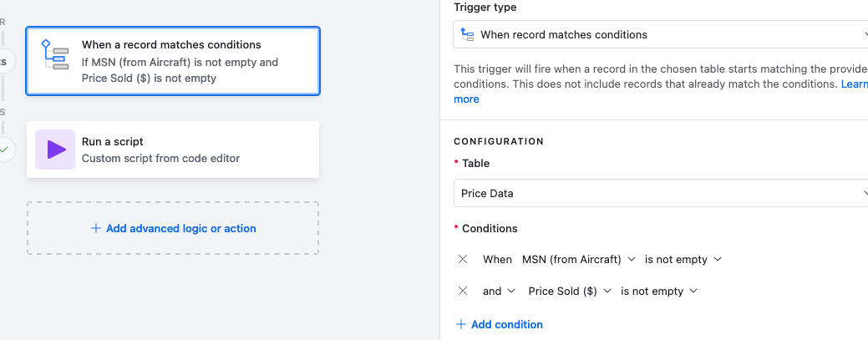Click the record matches conditions trigger icon
The image size is (868, 340).
point(55,54)
